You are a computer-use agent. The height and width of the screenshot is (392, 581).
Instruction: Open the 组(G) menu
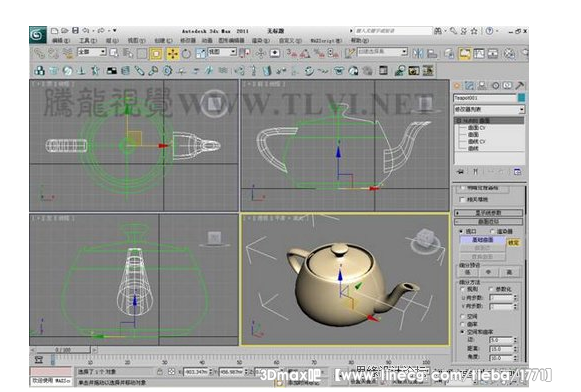pyautogui.click(x=112, y=40)
